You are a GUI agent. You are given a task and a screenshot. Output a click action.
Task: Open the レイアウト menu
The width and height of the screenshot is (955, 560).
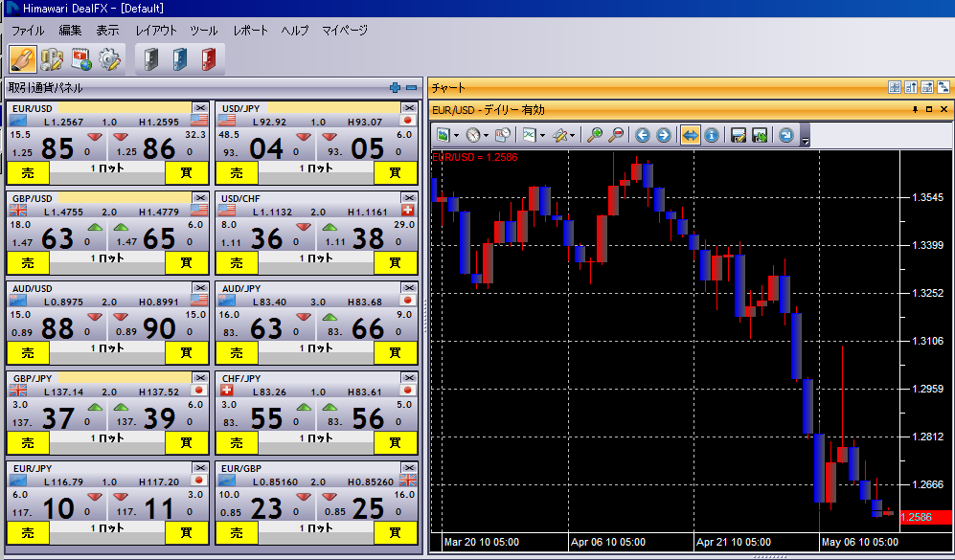[156, 31]
